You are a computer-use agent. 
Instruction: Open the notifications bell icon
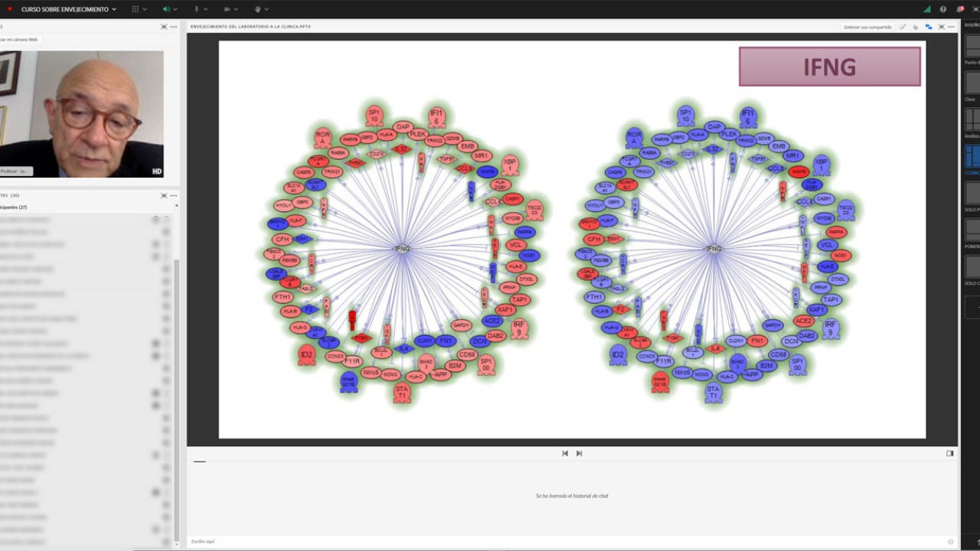(x=960, y=9)
